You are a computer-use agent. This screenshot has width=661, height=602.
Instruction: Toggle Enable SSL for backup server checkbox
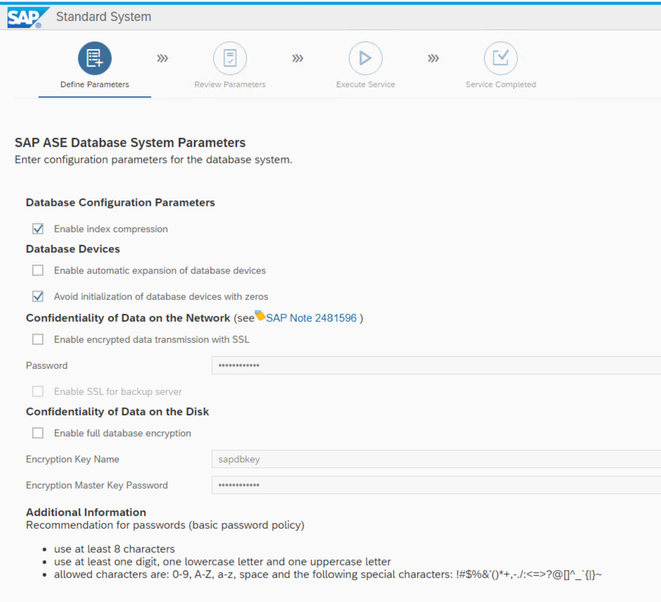pos(38,392)
